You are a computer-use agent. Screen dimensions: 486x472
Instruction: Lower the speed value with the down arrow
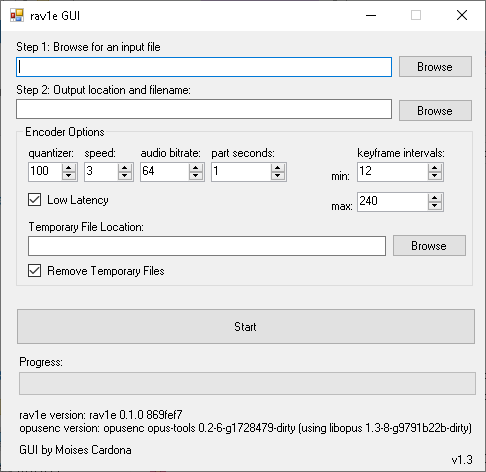coord(125,176)
